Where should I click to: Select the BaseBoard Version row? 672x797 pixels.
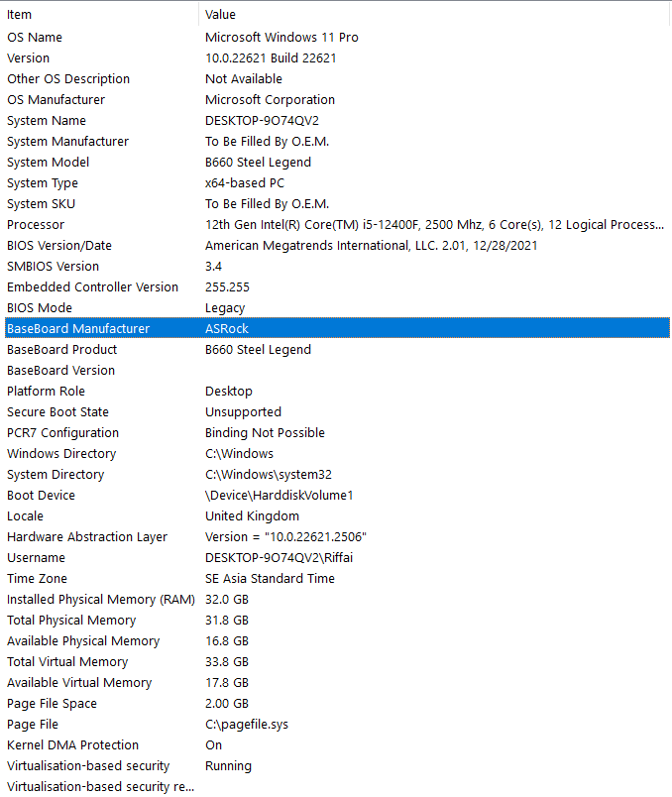[337, 371]
